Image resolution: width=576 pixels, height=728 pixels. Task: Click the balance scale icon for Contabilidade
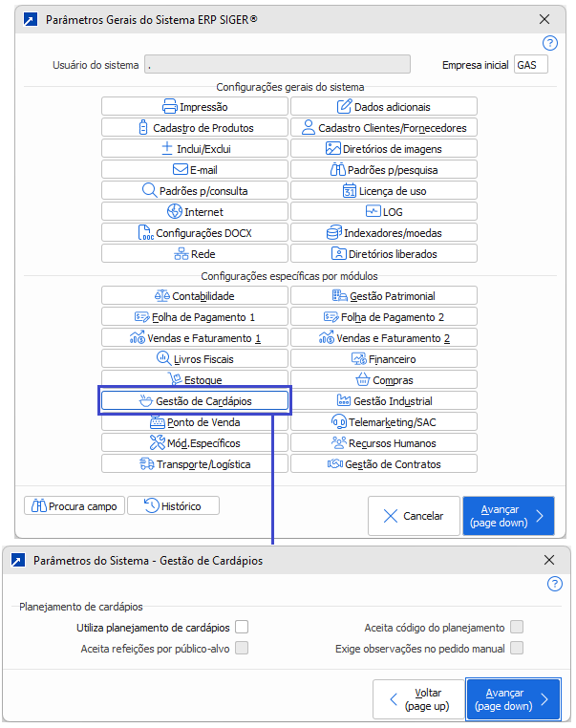[x=161, y=296]
